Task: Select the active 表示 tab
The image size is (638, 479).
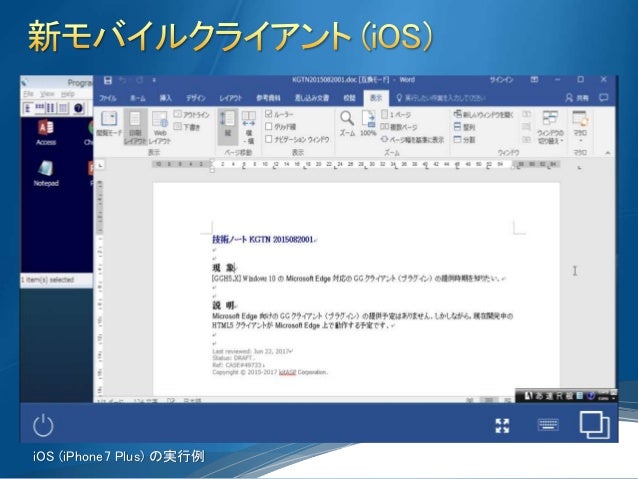Action: [376, 98]
